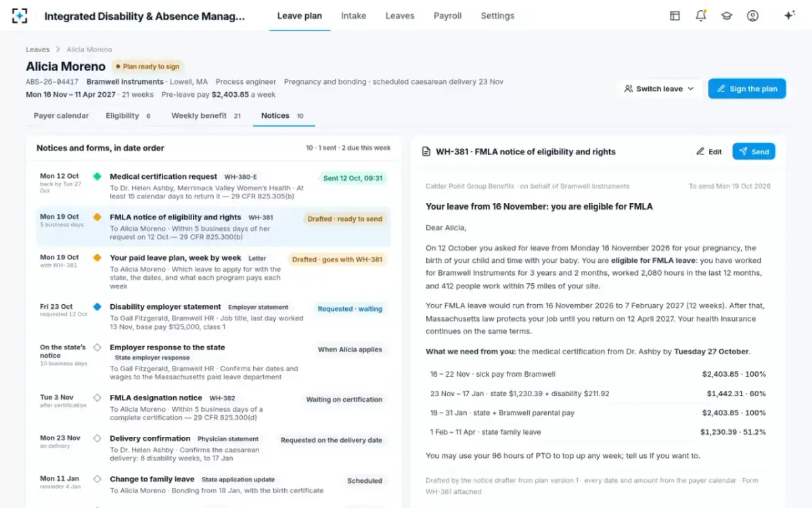Select the Payer calendar tab
812x508 pixels.
point(61,116)
